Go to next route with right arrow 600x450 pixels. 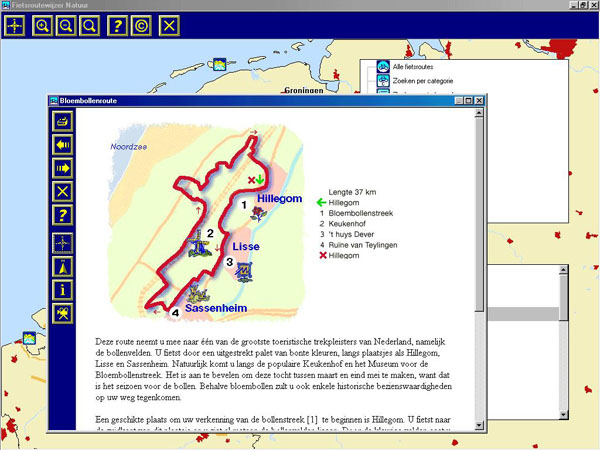click(64, 168)
